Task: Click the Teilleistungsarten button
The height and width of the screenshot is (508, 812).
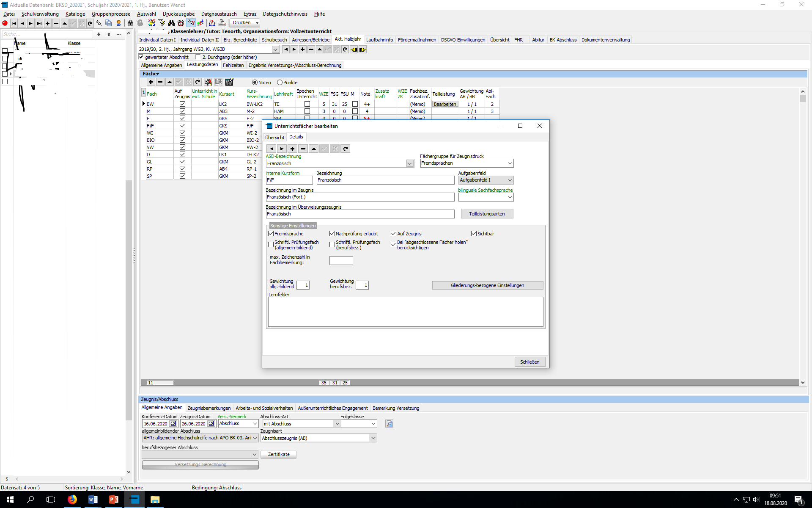Action: coord(487,214)
